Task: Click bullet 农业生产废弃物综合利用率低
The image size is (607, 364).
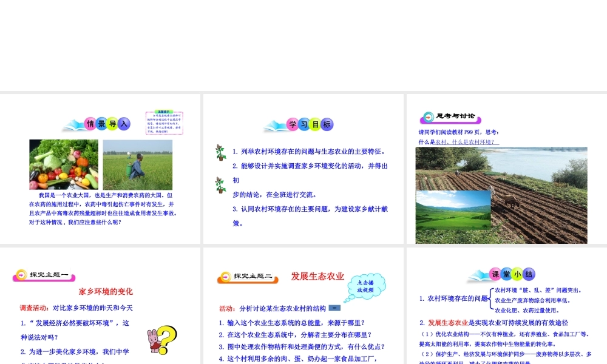Action: [533, 300]
